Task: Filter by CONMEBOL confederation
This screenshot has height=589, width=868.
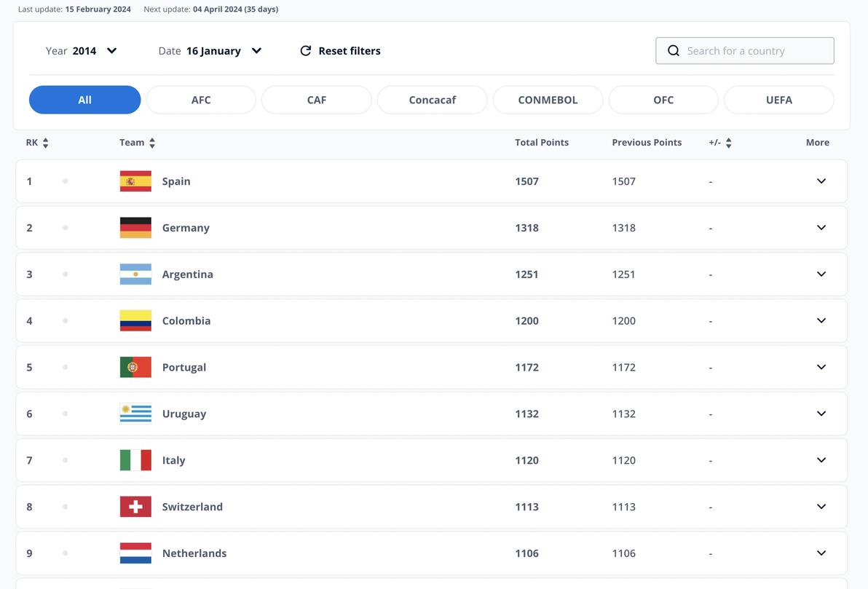Action: pos(548,100)
